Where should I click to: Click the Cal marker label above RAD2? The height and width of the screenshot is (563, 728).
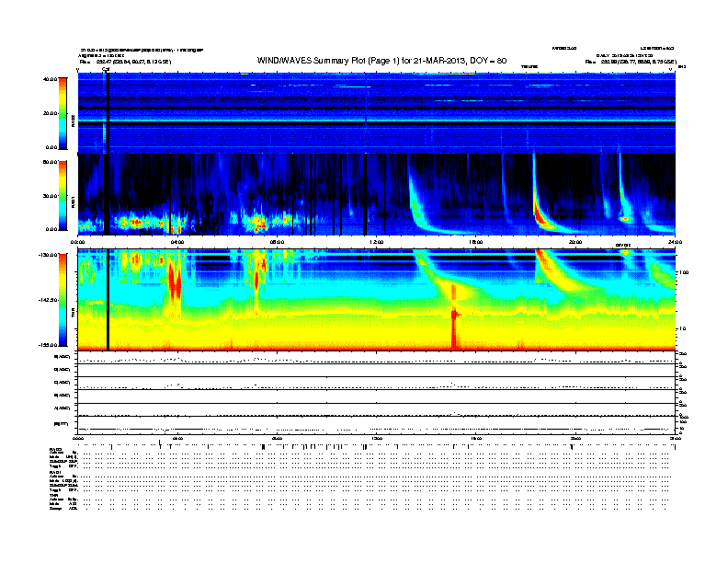(106, 69)
